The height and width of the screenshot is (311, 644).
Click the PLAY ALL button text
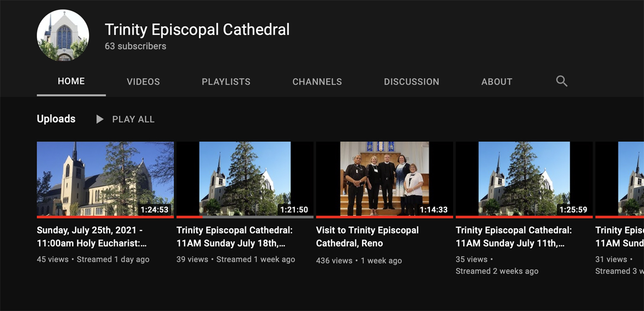133,119
